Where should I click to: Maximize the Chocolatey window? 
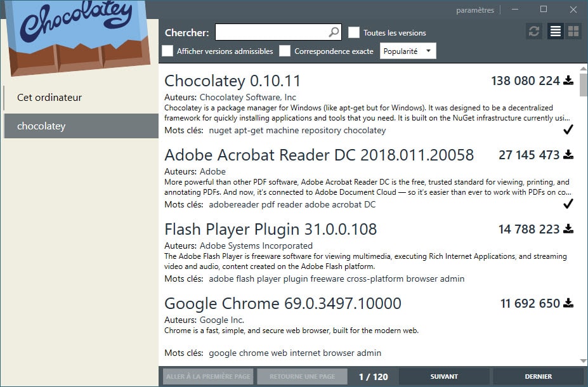[544, 10]
